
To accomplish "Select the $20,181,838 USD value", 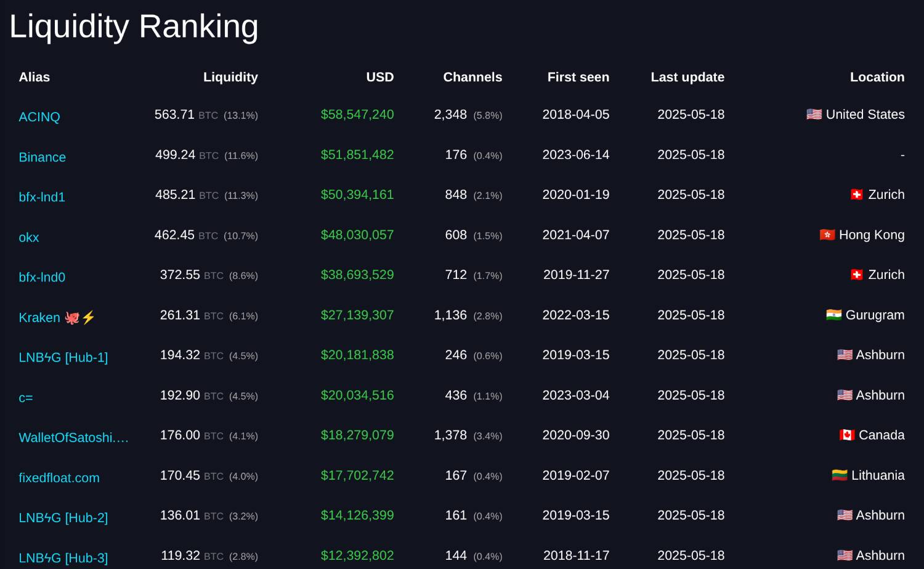I will (357, 355).
